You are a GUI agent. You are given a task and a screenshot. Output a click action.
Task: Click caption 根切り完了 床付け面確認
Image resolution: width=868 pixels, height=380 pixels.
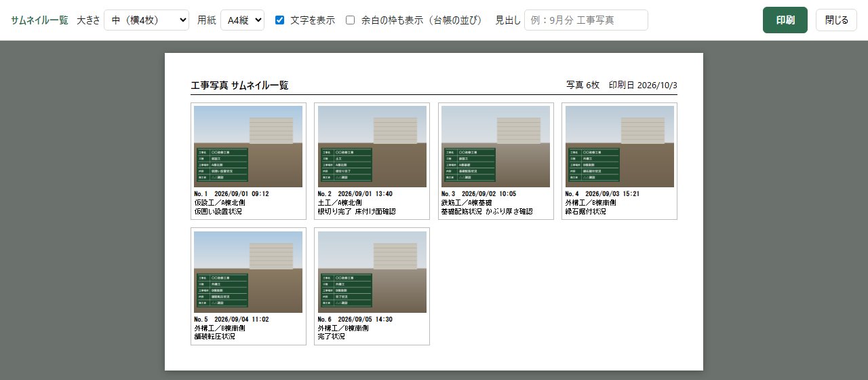pos(357,212)
